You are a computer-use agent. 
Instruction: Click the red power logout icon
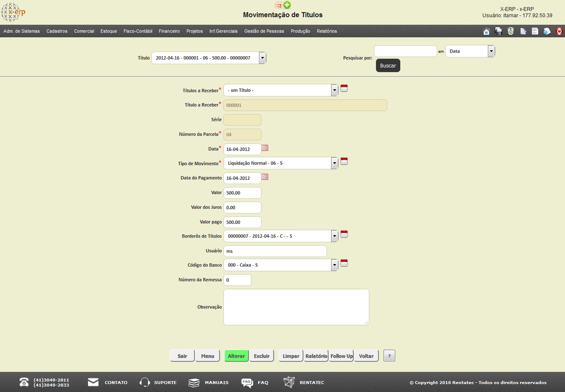pyautogui.click(x=559, y=31)
